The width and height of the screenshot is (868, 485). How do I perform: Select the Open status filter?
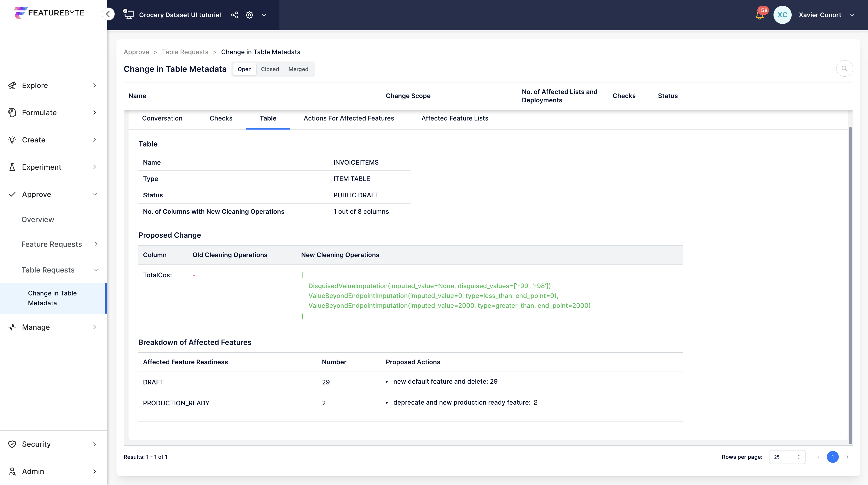(x=244, y=69)
